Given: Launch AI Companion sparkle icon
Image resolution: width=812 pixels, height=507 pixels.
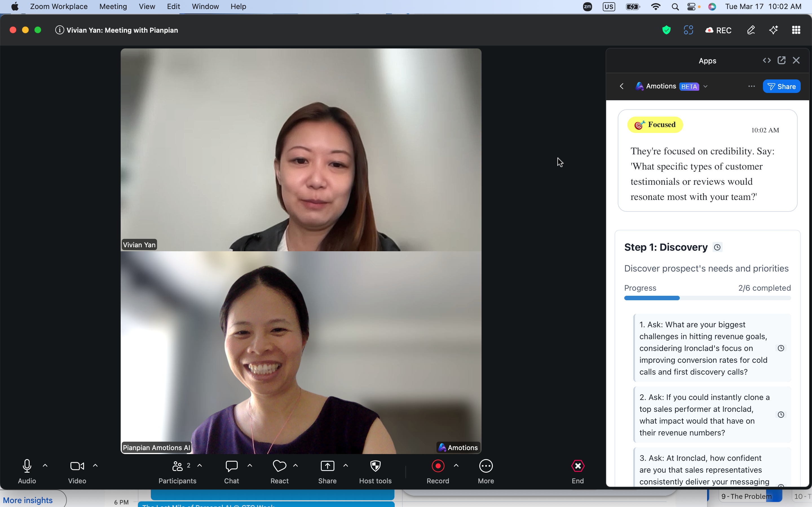Looking at the screenshot, I should (774, 30).
